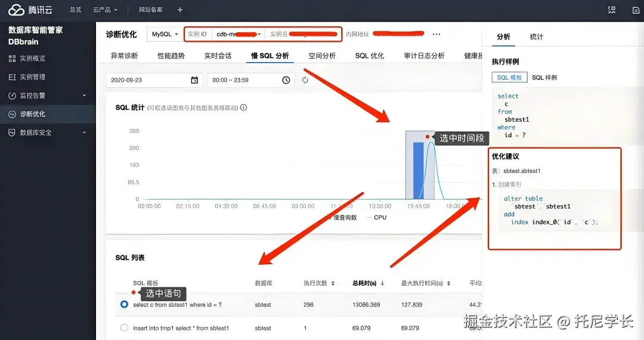The width and height of the screenshot is (644, 340).
Task: Click the 298 execution count cell
Action: tap(308, 305)
